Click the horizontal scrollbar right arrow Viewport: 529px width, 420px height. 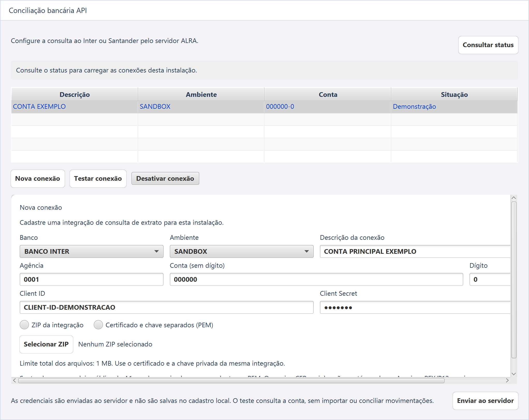(507, 380)
